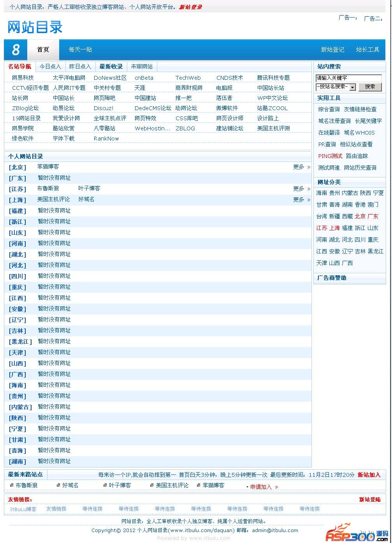Open the 友情链接检查 tool
392x543 pixels.
coord(360,109)
